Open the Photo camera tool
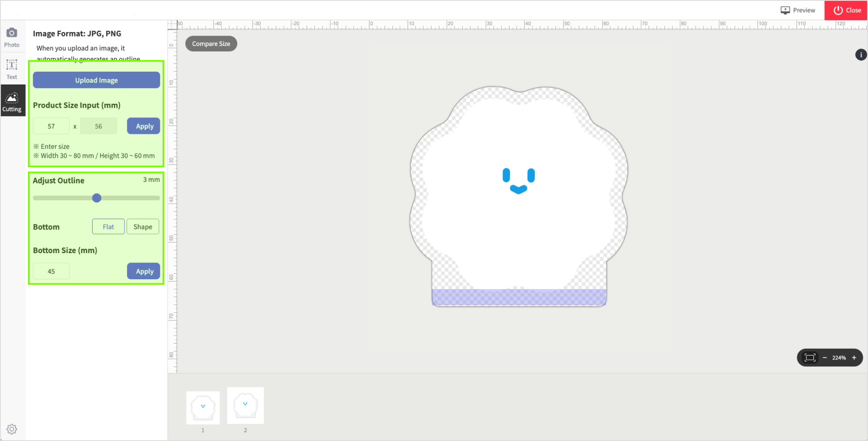868x441 pixels. [x=12, y=37]
